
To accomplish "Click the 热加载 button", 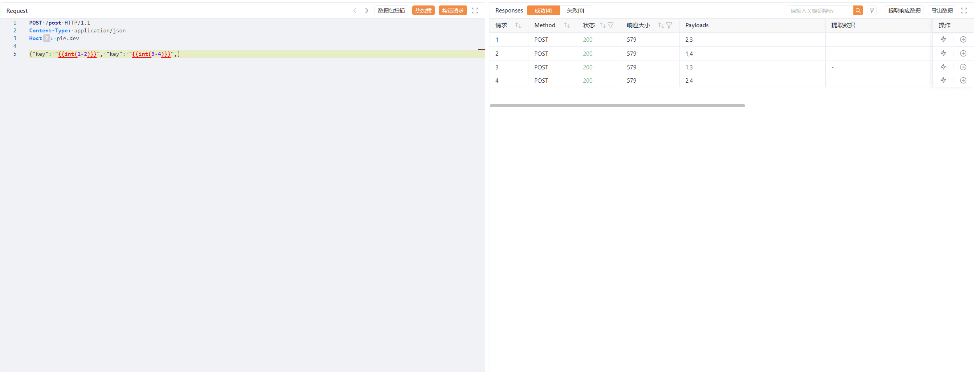I will [423, 11].
